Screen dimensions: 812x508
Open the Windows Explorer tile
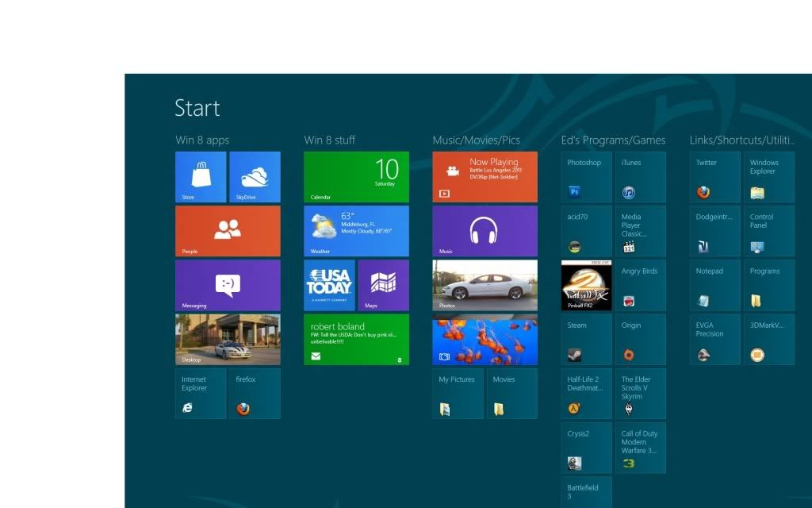coord(769,177)
